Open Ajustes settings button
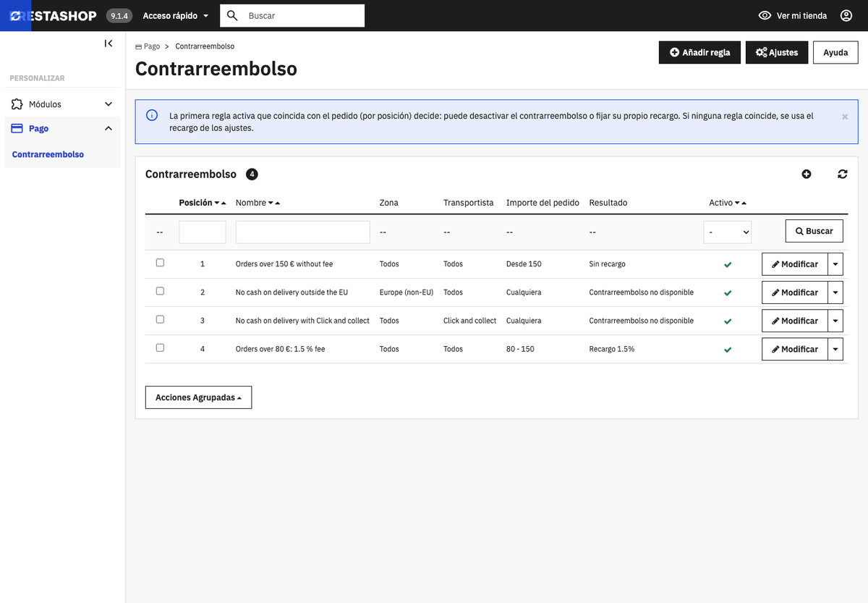Viewport: 868px width, 603px height. click(777, 52)
